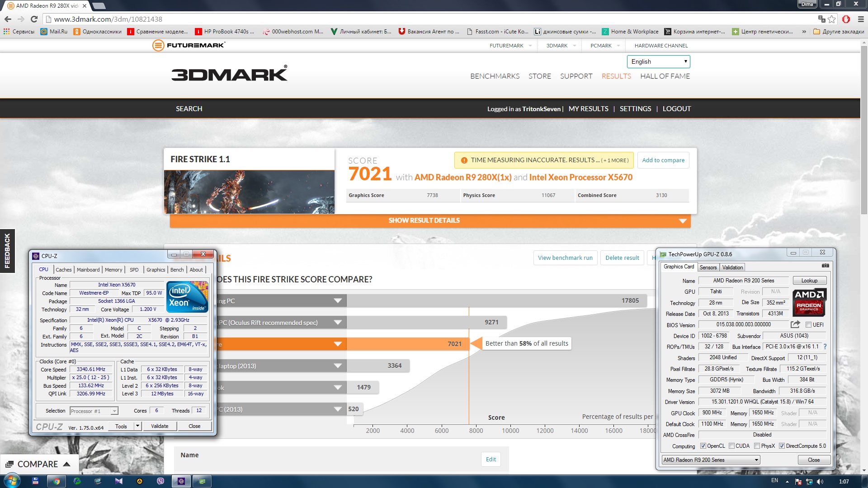
Task: Click the GPU-Z screenshot camera icon
Action: (825, 266)
